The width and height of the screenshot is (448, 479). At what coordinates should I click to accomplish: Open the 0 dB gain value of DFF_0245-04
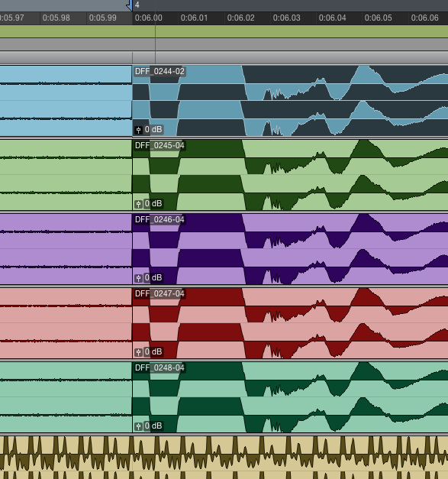pos(153,203)
